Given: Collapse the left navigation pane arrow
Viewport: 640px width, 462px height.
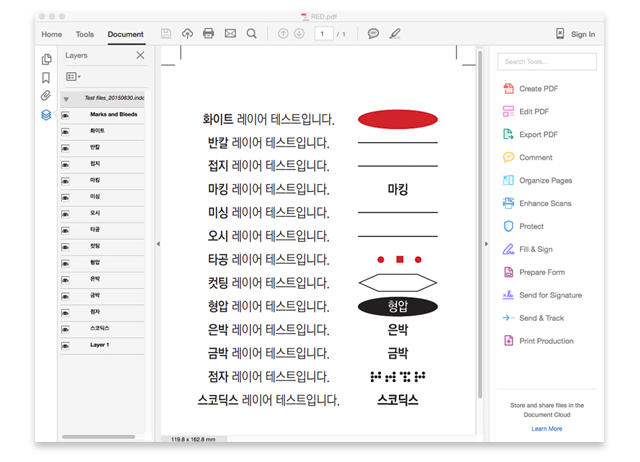Looking at the screenshot, I should click(158, 244).
